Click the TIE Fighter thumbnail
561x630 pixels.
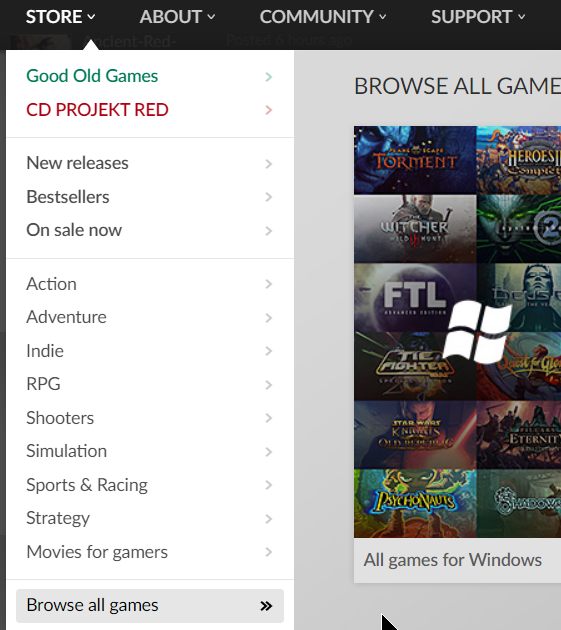pos(415,366)
